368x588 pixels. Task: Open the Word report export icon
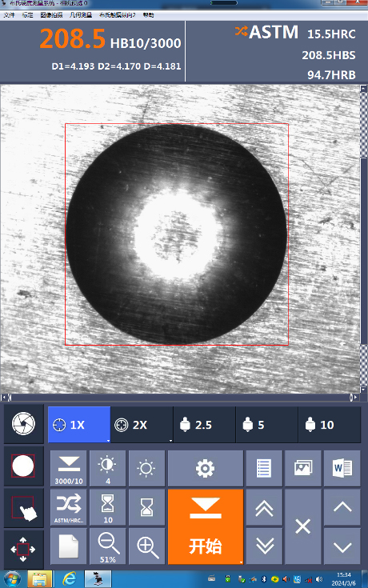pyautogui.click(x=342, y=468)
